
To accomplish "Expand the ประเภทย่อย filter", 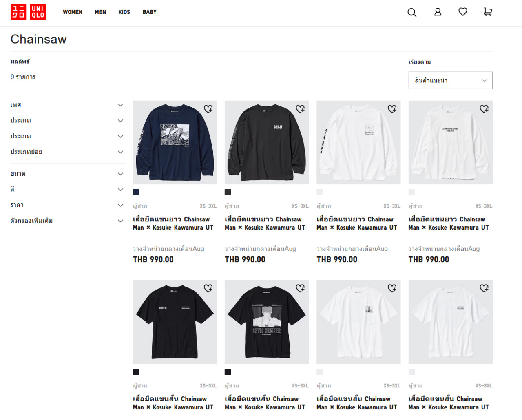I will (67, 152).
